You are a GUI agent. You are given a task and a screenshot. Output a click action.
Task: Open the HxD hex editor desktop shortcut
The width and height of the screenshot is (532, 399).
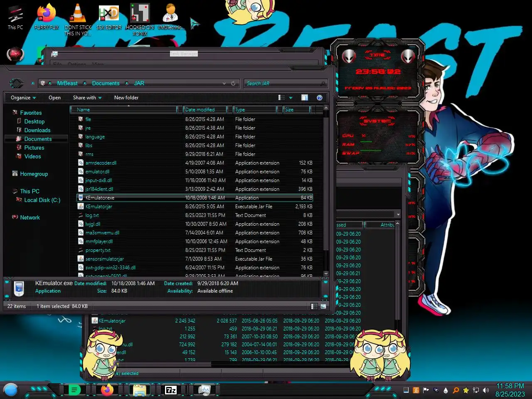[109, 17]
